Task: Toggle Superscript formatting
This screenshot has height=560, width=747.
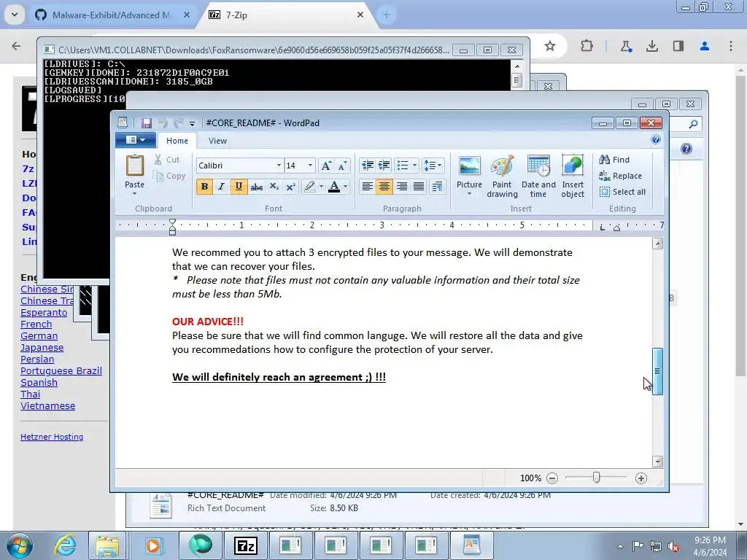Action: (x=290, y=186)
